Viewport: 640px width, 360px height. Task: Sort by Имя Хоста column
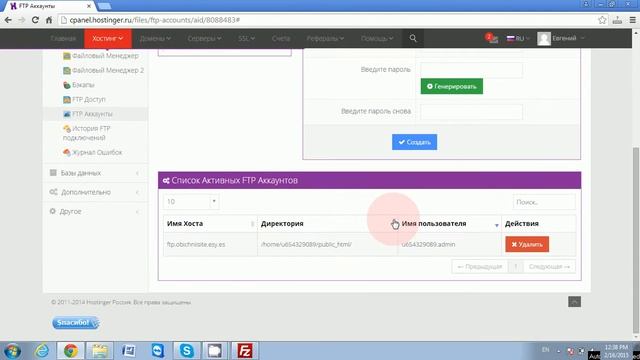pos(210,224)
